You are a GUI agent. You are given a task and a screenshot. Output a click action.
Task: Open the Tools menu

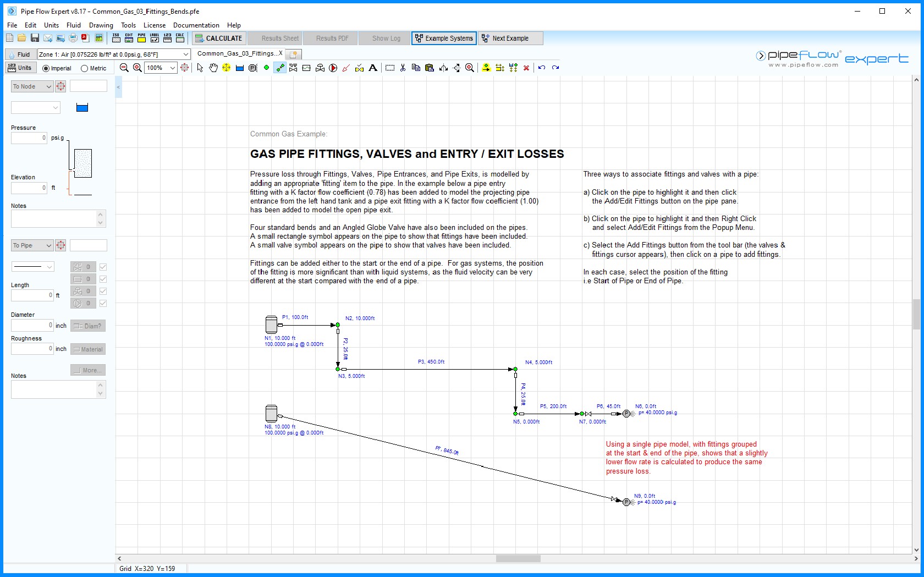click(x=128, y=25)
